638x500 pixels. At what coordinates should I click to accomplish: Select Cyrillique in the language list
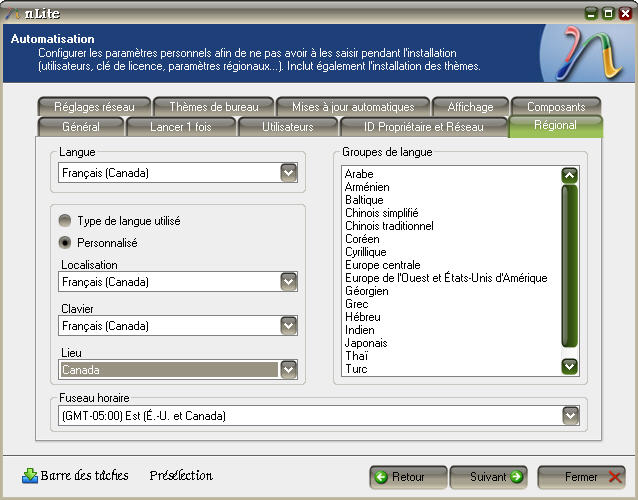coord(365,252)
